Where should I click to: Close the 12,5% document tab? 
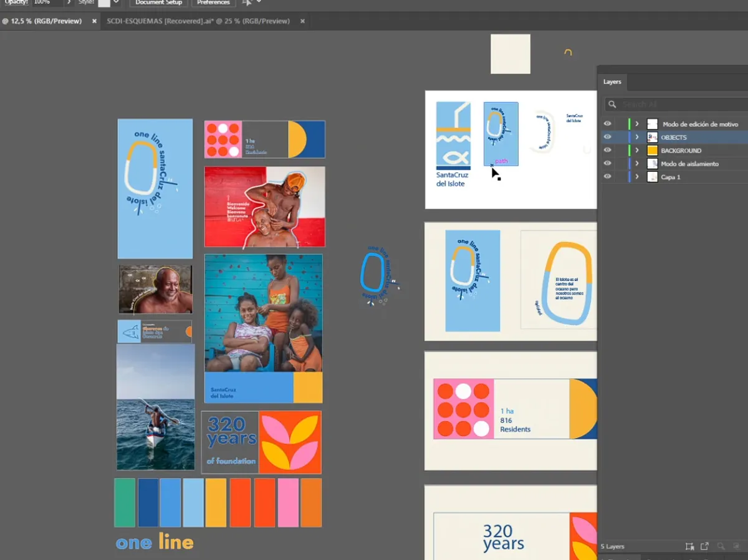tap(95, 21)
